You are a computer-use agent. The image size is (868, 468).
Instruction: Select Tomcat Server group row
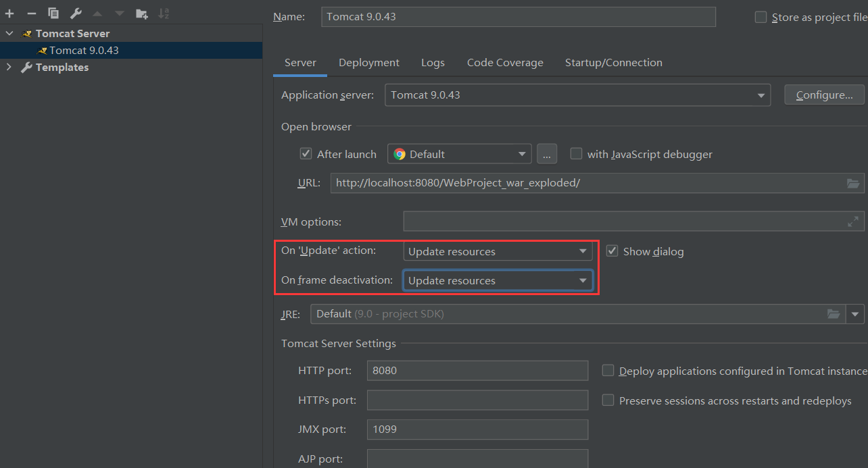point(131,33)
